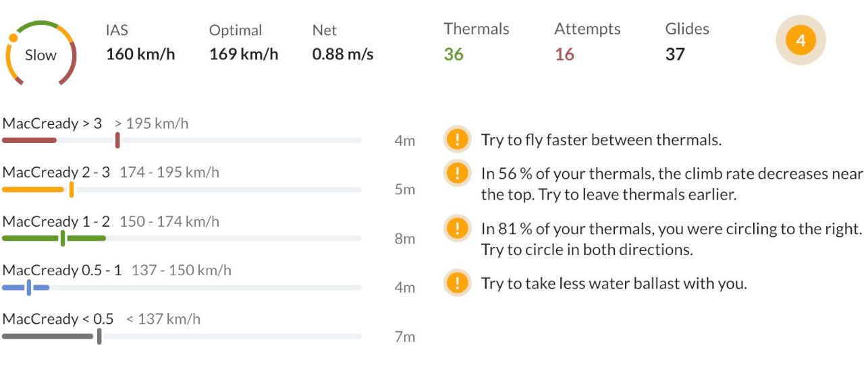
Task: Click the orange marker on MacCready 2 - 3 bar
Action: 72,190
